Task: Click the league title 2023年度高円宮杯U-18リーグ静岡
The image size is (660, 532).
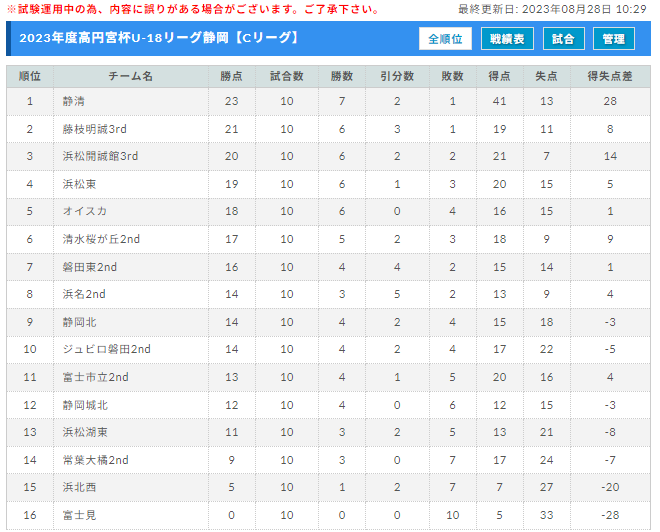Action: coord(124,38)
